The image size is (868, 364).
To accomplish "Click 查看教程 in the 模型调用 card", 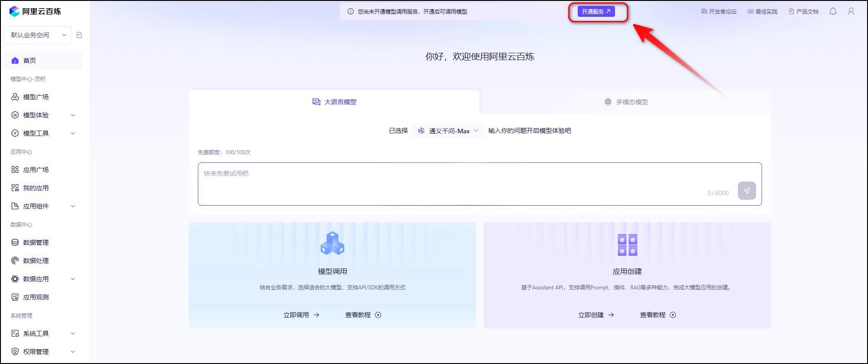I will (x=363, y=315).
